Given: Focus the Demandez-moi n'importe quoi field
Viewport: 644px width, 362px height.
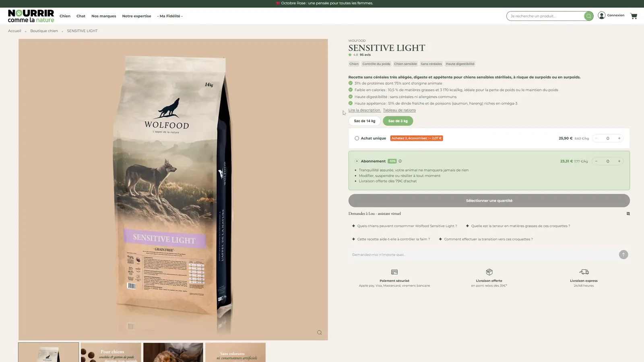Looking at the screenshot, I should click(x=483, y=255).
